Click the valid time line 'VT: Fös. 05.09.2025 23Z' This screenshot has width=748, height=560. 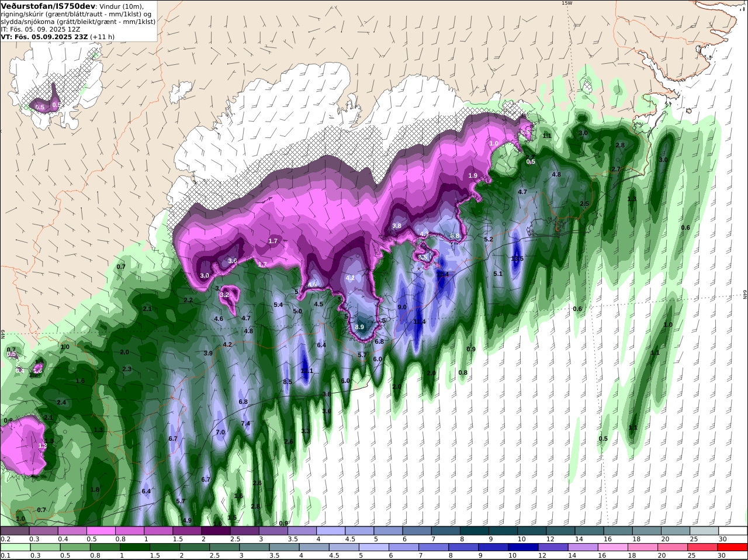(45, 36)
